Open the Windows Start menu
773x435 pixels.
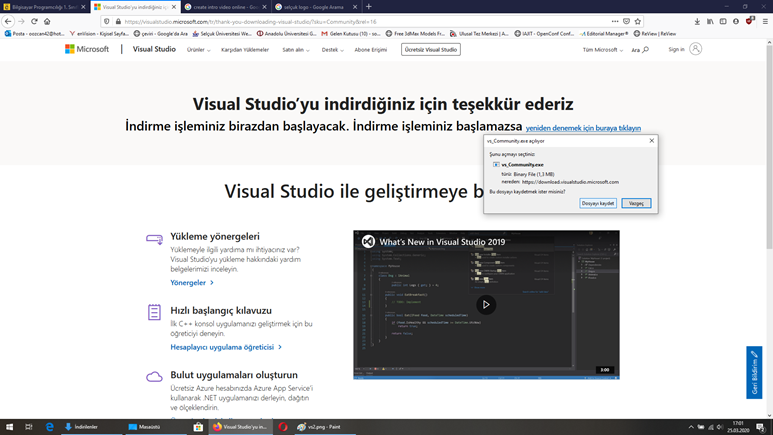click(10, 427)
